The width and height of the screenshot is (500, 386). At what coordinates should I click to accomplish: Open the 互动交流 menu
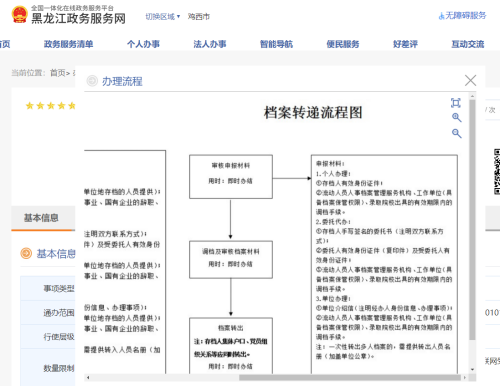pos(468,44)
